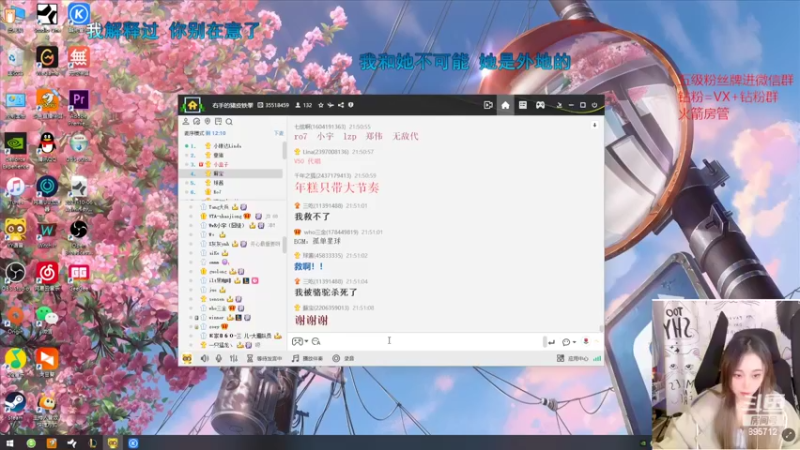The height and width of the screenshot is (450, 800).
Task: Click inside the chat message input field
Action: click(433, 341)
